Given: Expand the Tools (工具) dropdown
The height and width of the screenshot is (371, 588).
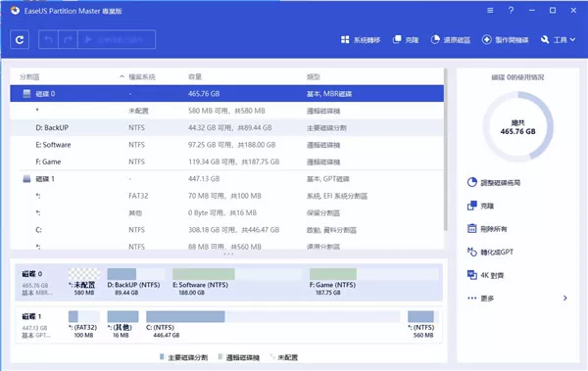Looking at the screenshot, I should pyautogui.click(x=558, y=40).
